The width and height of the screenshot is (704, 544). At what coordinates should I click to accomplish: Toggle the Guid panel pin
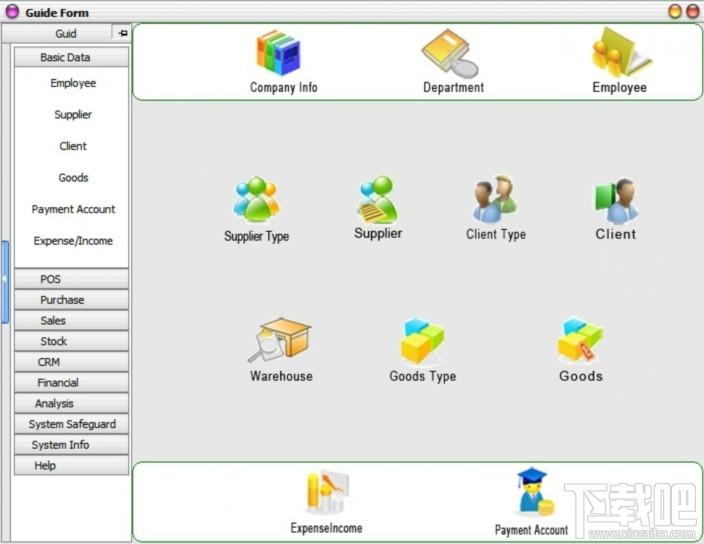(x=122, y=33)
